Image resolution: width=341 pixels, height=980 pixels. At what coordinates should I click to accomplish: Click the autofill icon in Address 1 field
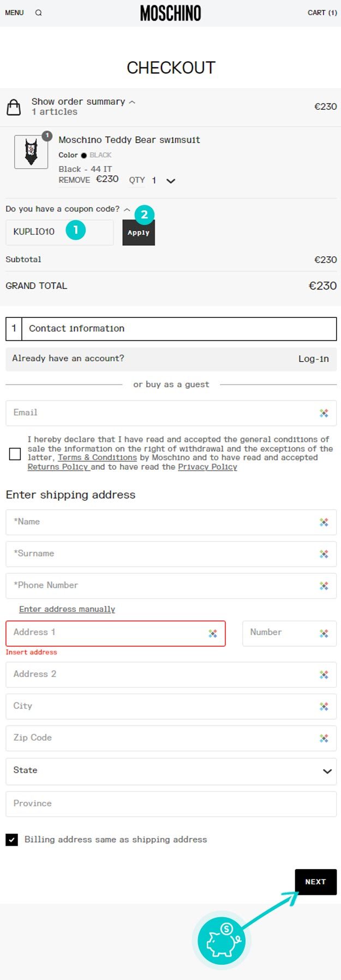click(x=213, y=634)
